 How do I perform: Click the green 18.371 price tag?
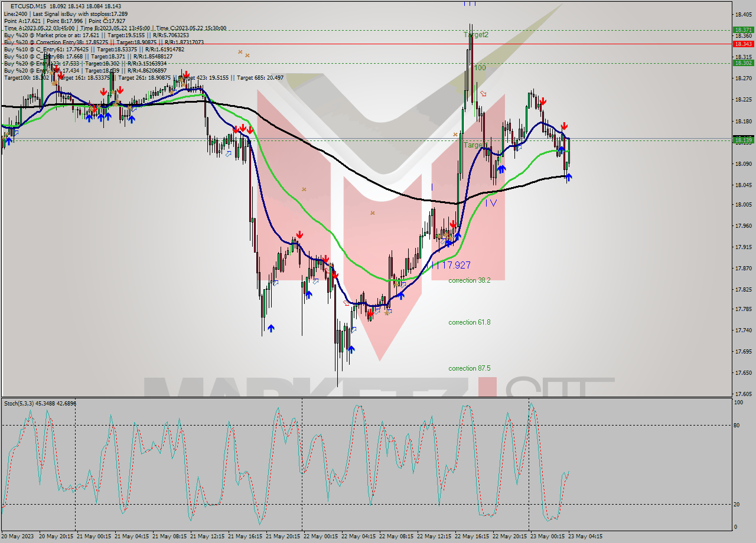pos(742,30)
